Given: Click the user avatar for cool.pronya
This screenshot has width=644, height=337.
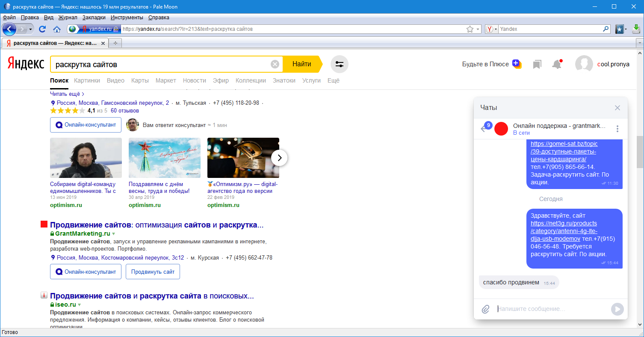Looking at the screenshot, I should point(584,64).
